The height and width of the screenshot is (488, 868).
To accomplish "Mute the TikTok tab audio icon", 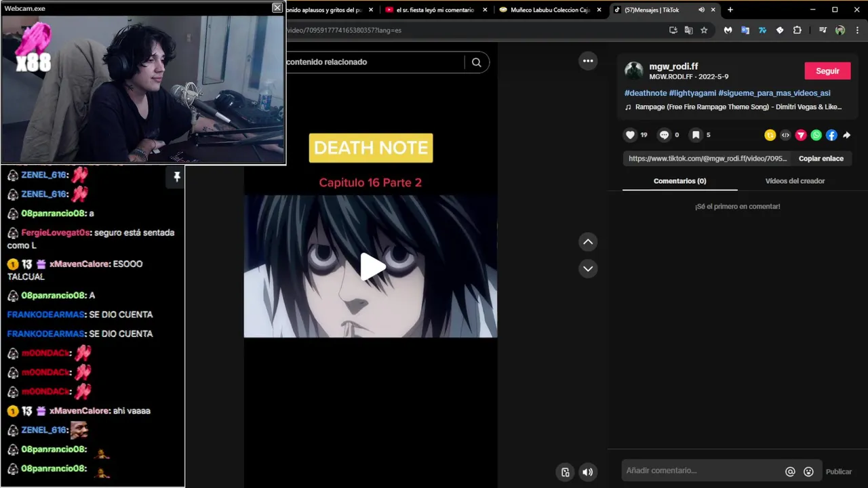I will pos(701,9).
